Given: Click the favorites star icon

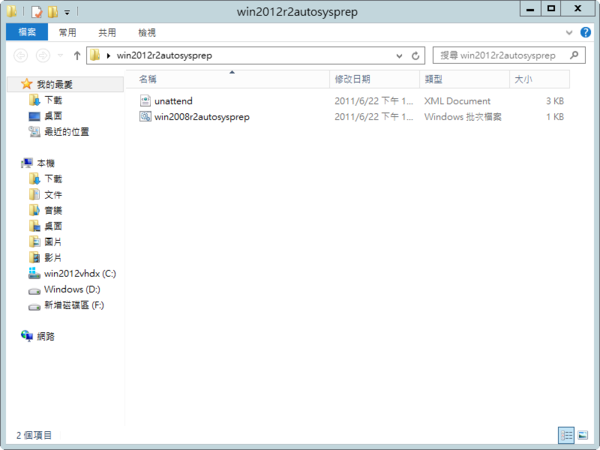Looking at the screenshot, I should 26,84.
